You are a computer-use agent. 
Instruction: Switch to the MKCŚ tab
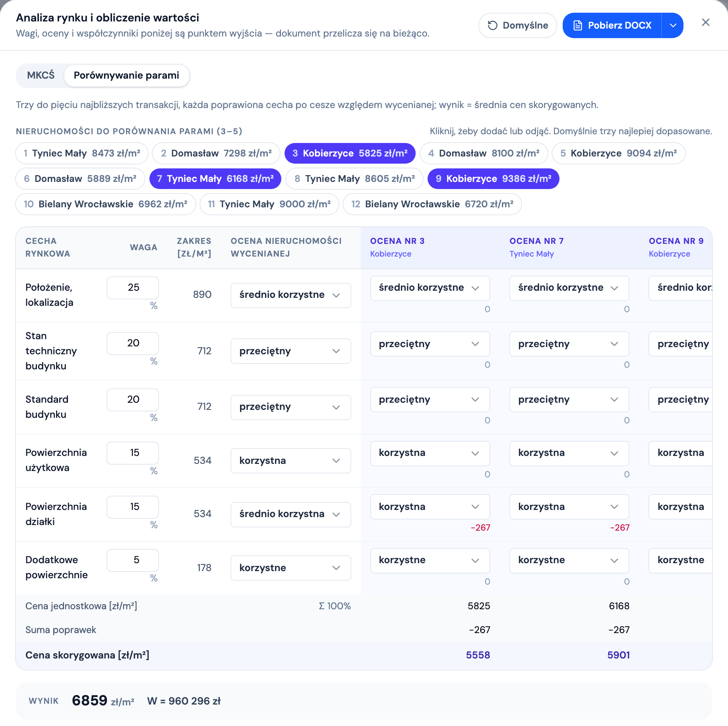tap(41, 75)
